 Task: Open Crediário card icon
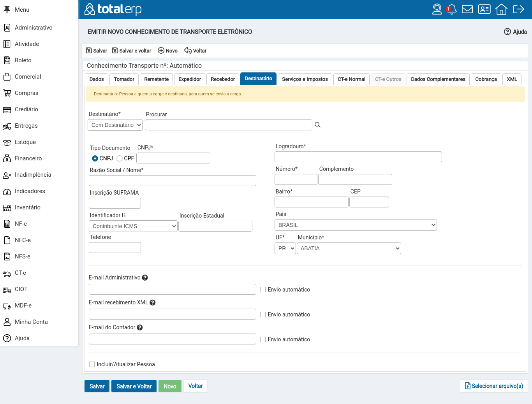click(x=7, y=110)
